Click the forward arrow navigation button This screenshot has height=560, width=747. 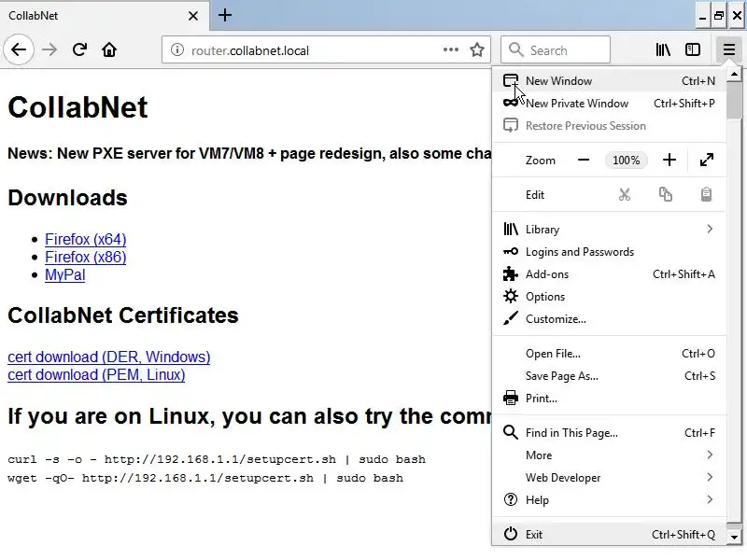point(49,49)
